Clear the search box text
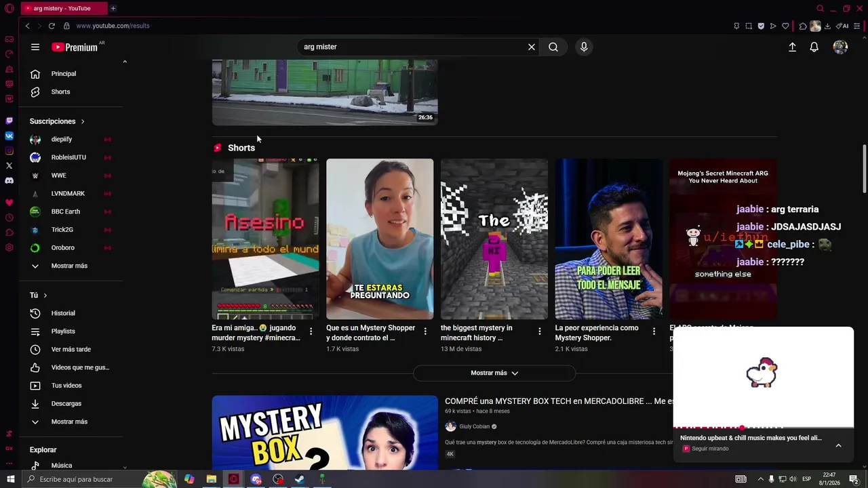The width and height of the screenshot is (868, 488). pos(532,47)
